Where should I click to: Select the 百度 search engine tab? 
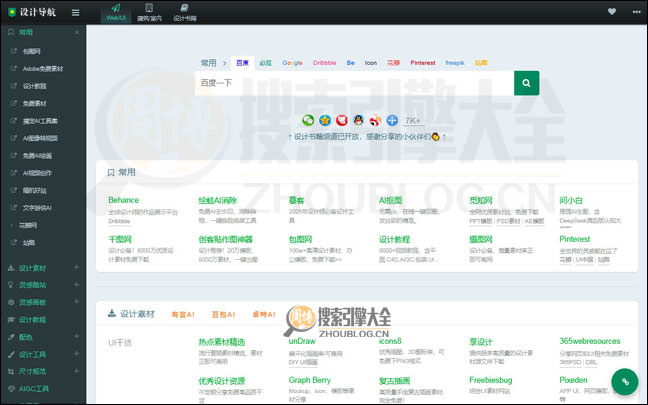point(242,63)
